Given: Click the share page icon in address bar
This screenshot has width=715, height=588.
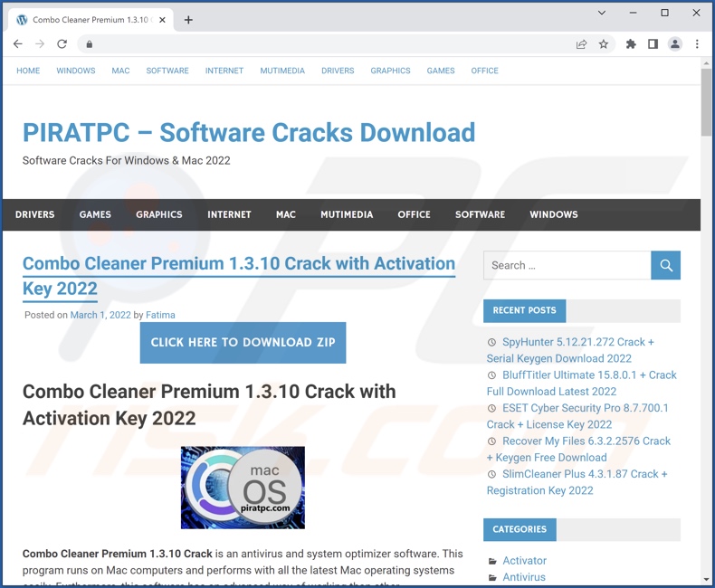Looking at the screenshot, I should pyautogui.click(x=581, y=44).
